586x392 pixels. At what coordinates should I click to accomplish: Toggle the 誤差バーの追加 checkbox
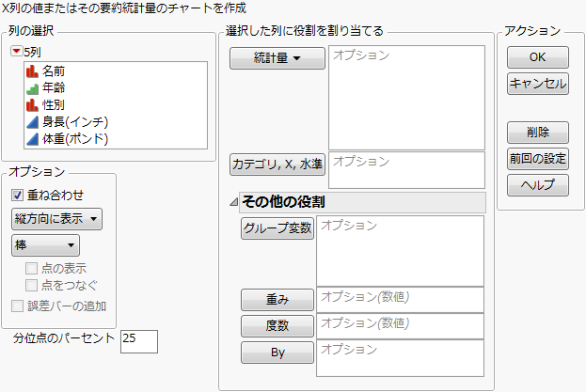coord(18,306)
